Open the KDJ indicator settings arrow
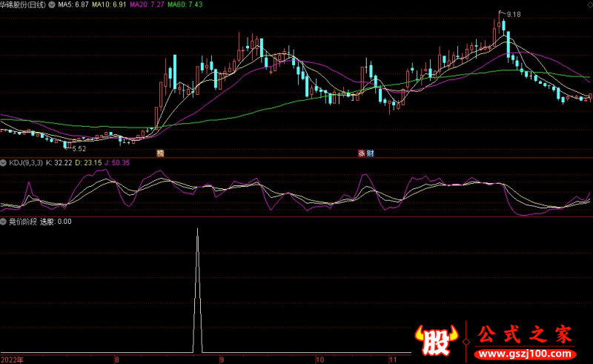Screen dimensions: 593x364 (x=4, y=162)
